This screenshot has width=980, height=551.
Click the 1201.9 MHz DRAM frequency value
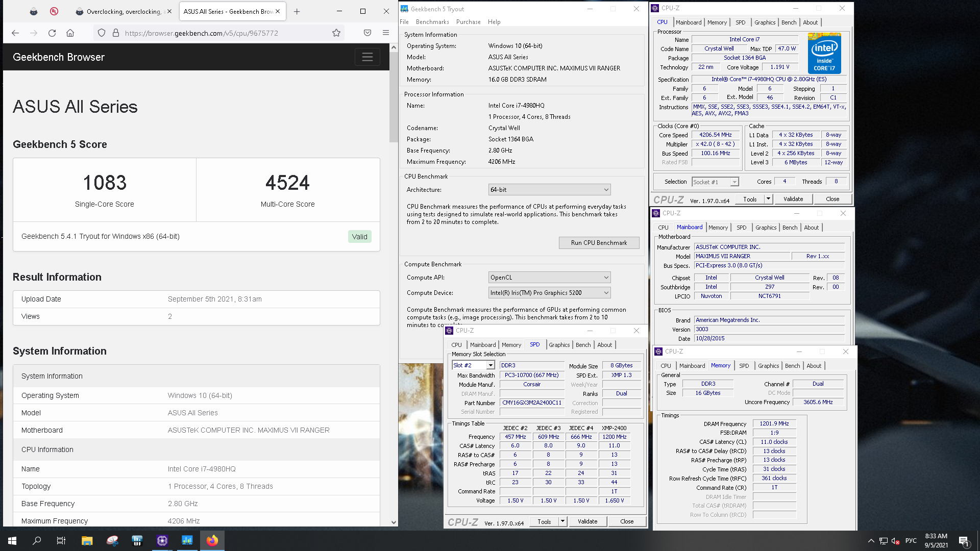(x=774, y=423)
